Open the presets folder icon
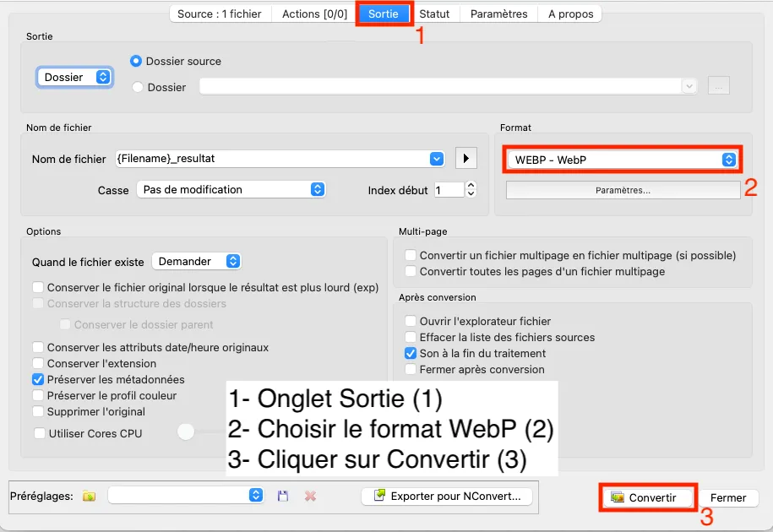 click(x=89, y=496)
